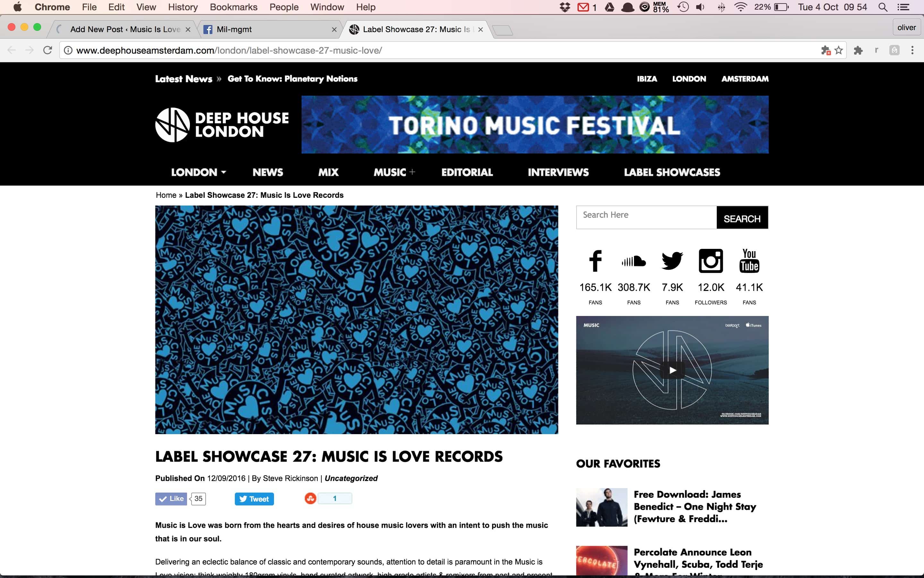This screenshot has width=924, height=578.
Task: Open Free Download: James Benedict article
Action: coord(695,506)
